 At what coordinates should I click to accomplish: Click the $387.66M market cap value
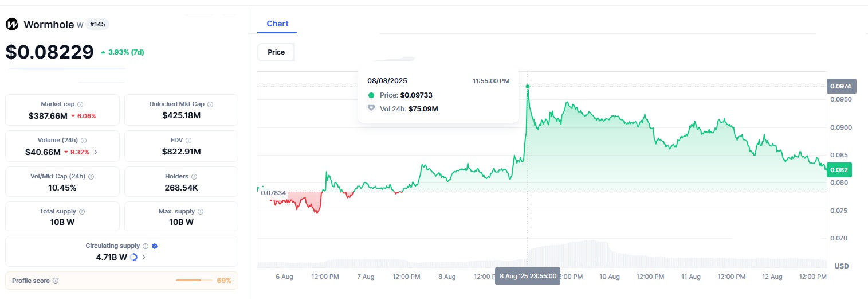(48, 116)
